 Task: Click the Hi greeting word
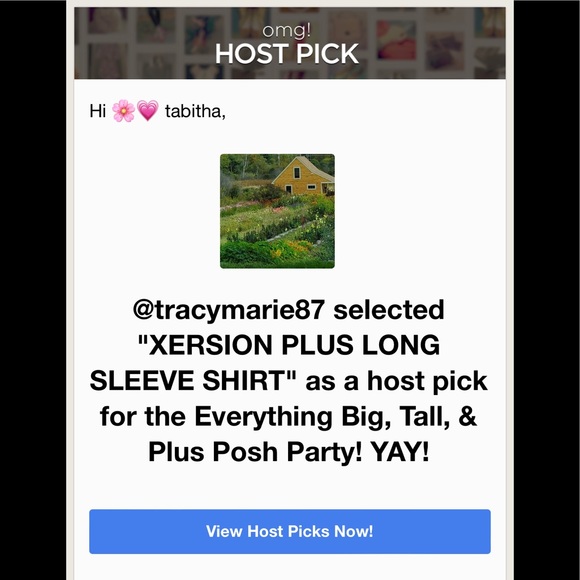(x=98, y=111)
